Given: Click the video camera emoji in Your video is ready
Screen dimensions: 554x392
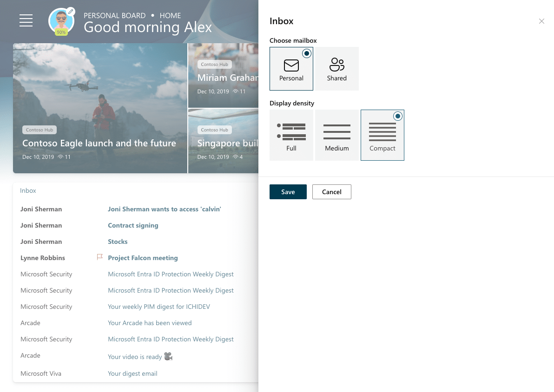Looking at the screenshot, I should [x=167, y=356].
